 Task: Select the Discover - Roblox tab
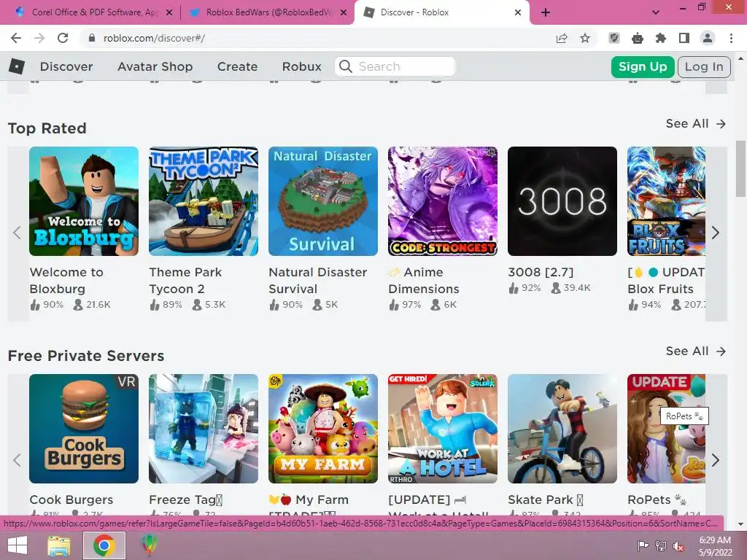click(x=441, y=12)
